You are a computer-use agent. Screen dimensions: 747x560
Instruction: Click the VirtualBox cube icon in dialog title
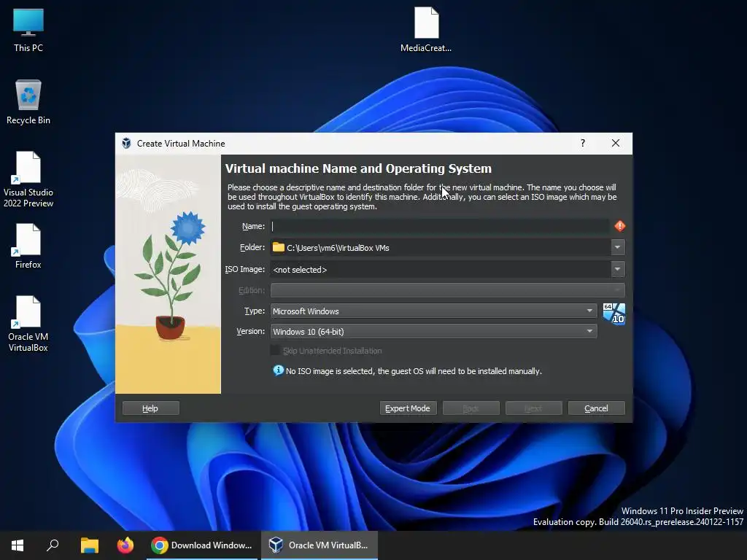tap(126, 144)
